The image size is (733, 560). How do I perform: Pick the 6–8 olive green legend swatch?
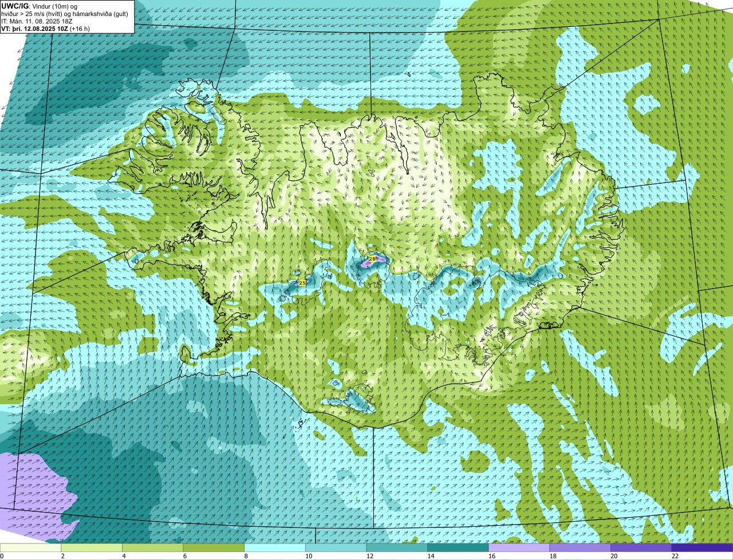point(214,548)
